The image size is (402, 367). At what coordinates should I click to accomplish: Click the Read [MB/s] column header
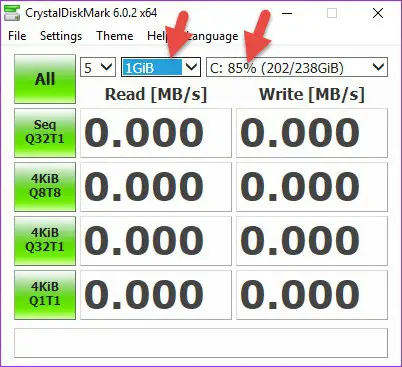tap(156, 94)
